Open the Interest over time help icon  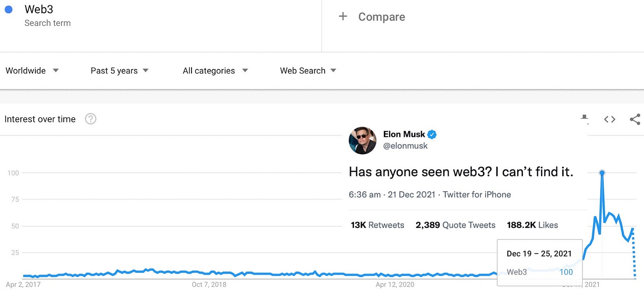tap(91, 119)
